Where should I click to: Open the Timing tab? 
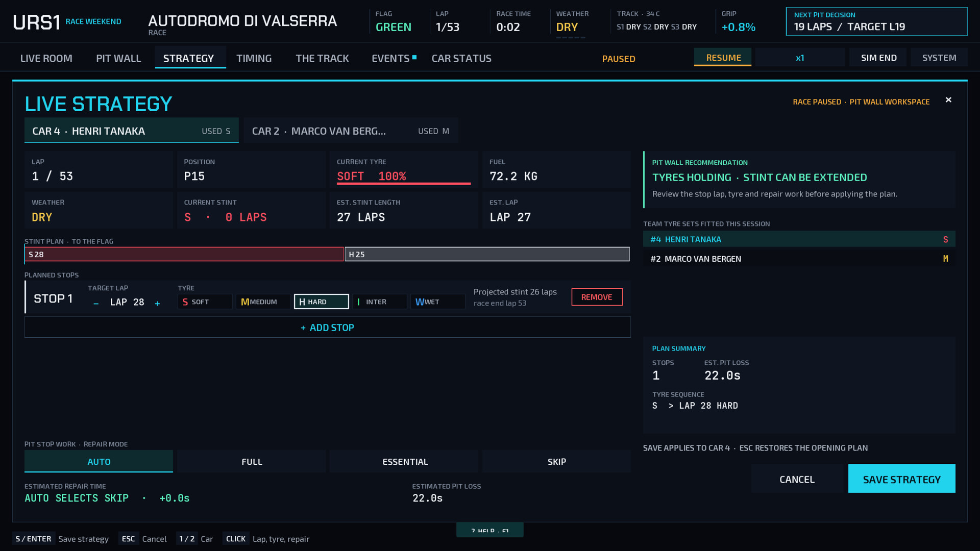[254, 58]
